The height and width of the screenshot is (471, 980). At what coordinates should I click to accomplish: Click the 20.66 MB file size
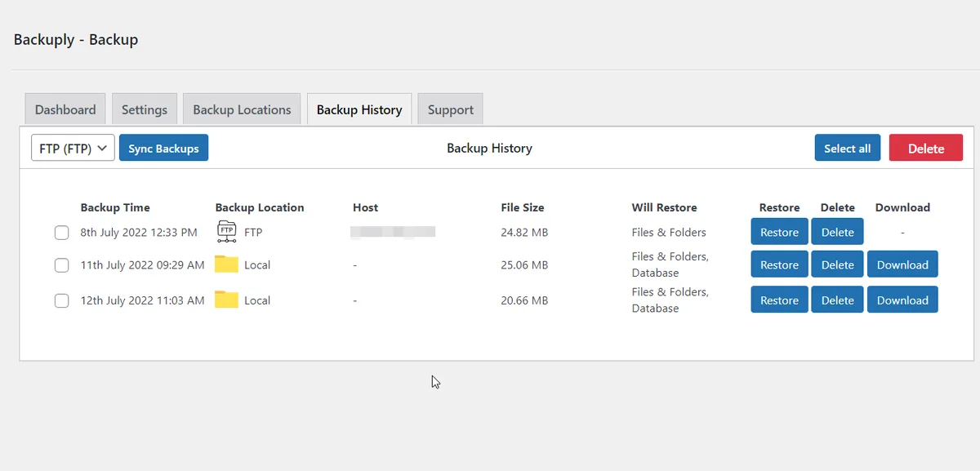tap(524, 300)
